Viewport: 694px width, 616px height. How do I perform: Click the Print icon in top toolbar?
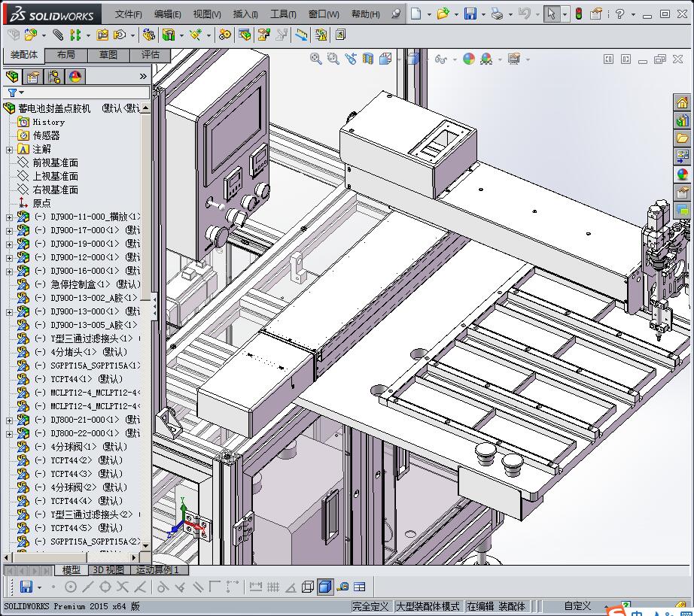click(x=497, y=14)
